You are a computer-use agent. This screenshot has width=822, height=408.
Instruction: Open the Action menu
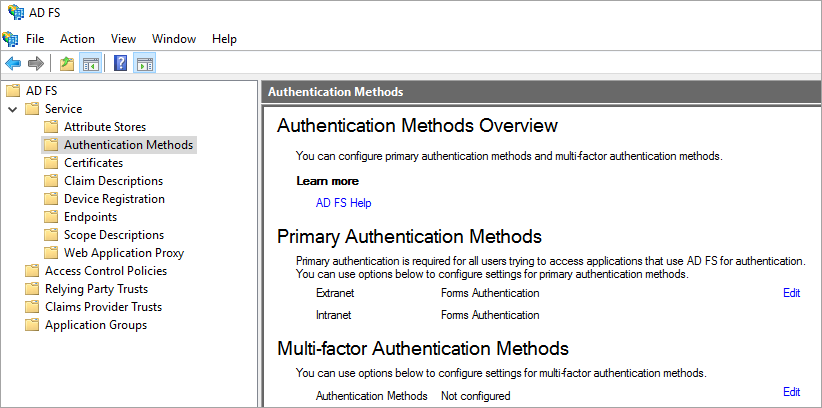tap(77, 39)
